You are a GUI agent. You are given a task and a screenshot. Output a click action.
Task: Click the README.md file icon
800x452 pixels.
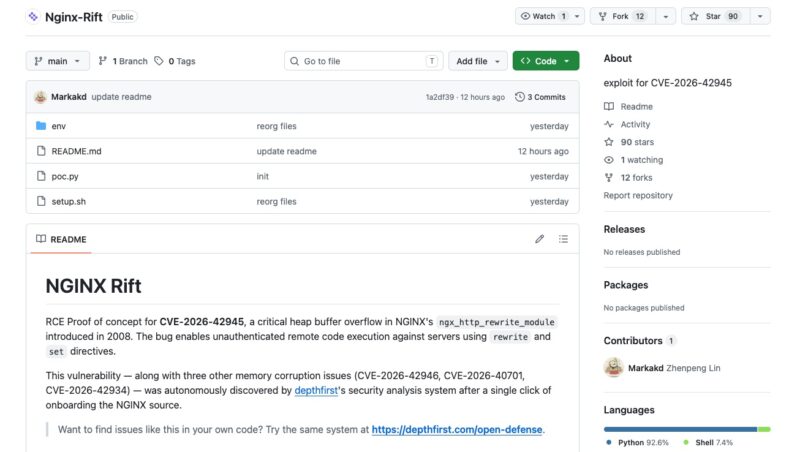[41, 151]
